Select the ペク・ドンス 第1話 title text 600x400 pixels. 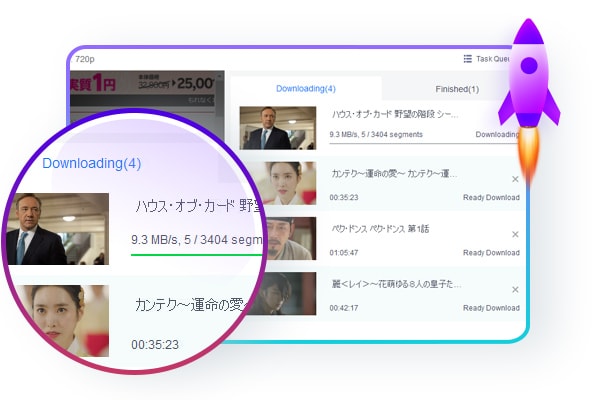380,229
